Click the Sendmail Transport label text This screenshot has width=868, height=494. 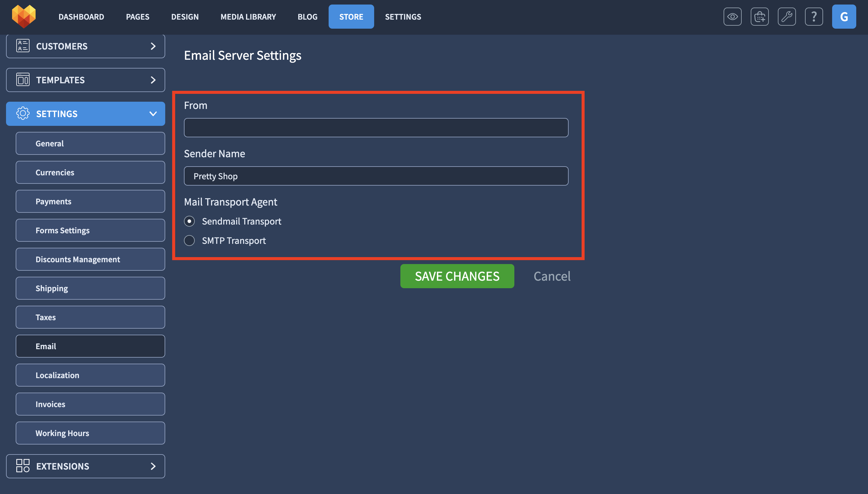pos(241,221)
